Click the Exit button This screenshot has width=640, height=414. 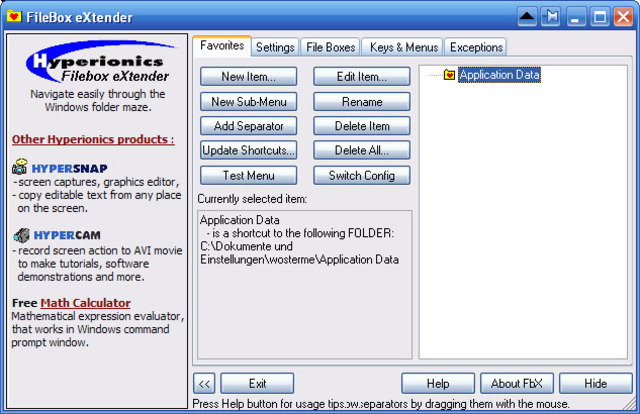(x=257, y=383)
